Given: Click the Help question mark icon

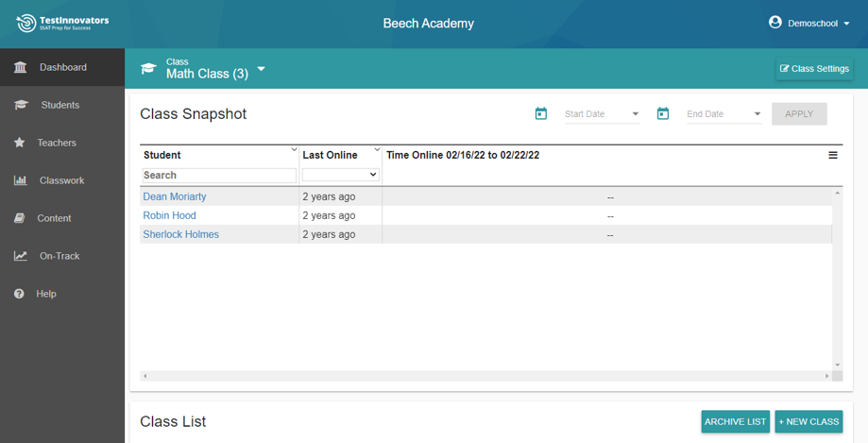Looking at the screenshot, I should pos(20,294).
